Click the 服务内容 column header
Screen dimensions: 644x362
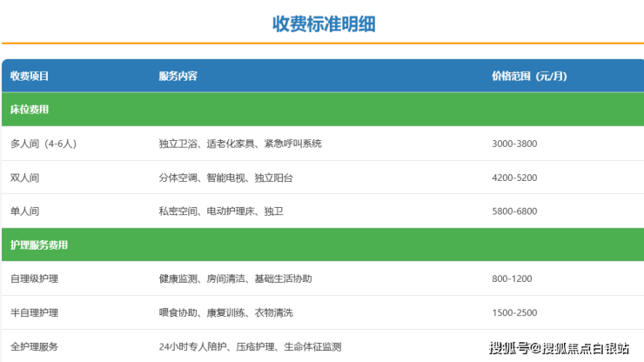pos(178,76)
